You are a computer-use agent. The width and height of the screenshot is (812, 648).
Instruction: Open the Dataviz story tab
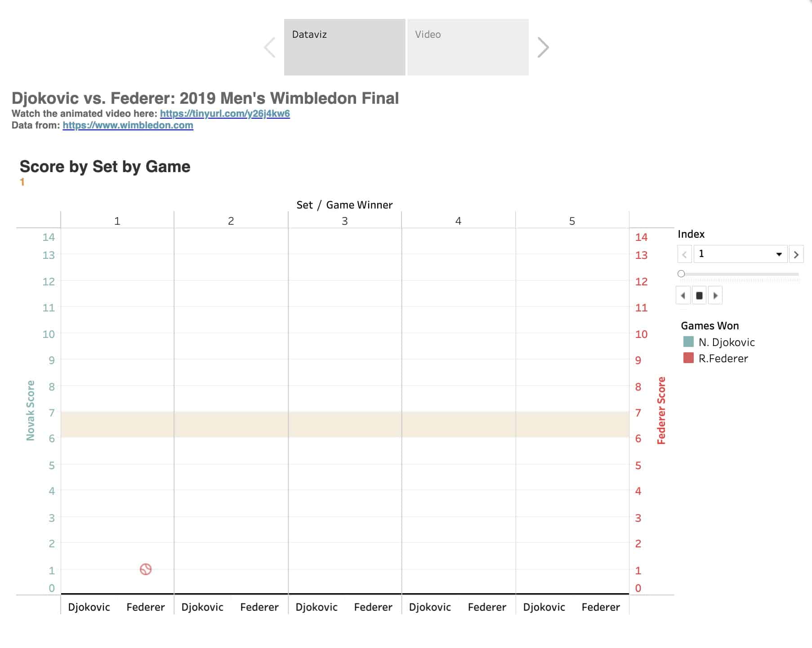click(x=344, y=47)
